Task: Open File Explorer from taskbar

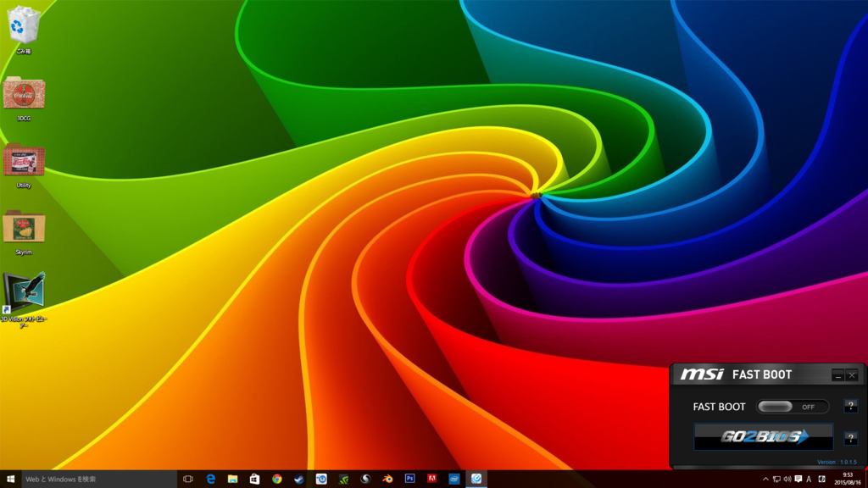Action: click(x=232, y=479)
